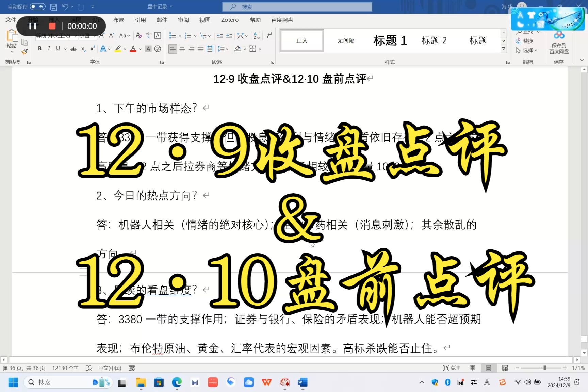Open the Quick Access Toolbar customize dropdown
Image resolution: width=588 pixels, height=392 pixels.
click(x=93, y=6)
